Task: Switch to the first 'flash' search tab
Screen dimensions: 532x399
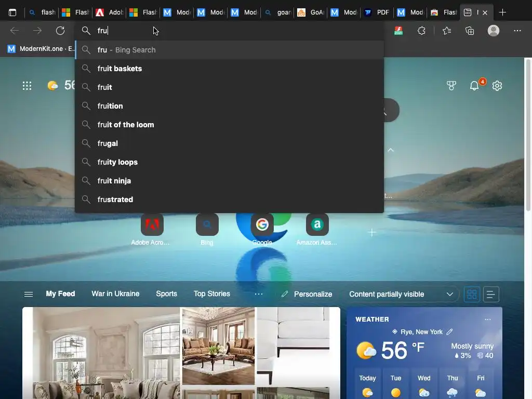Action: 42,12
